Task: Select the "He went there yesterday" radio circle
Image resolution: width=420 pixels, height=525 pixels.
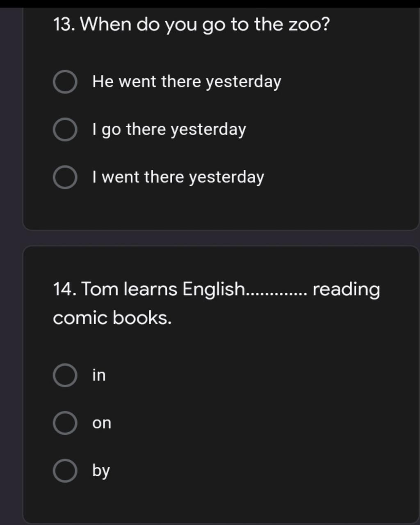Action: pyautogui.click(x=65, y=82)
